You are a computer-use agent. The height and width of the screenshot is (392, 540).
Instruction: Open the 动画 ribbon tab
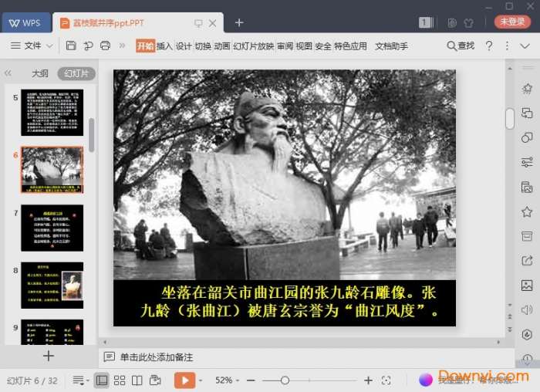(x=222, y=46)
